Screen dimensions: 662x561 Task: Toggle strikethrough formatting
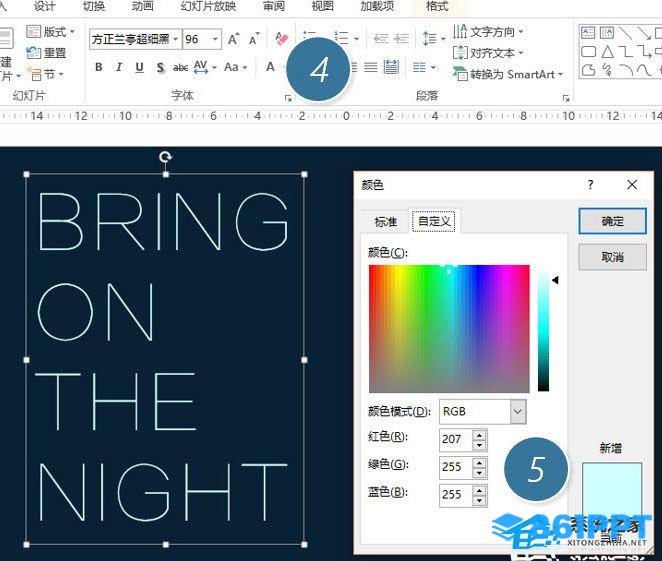[x=180, y=67]
